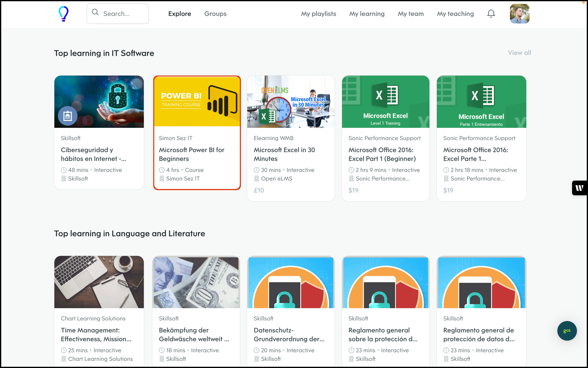This screenshot has width=588, height=368.
Task: Open the go1 chat bubble
Action: 567,330
